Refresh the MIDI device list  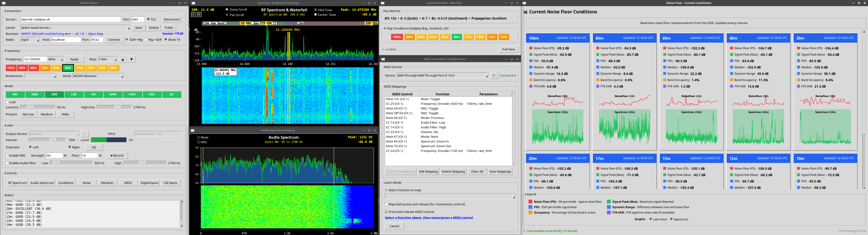click(494, 75)
